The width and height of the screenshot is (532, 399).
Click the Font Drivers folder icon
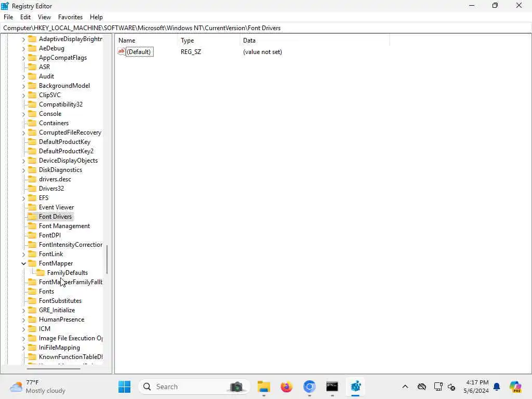pos(32,216)
